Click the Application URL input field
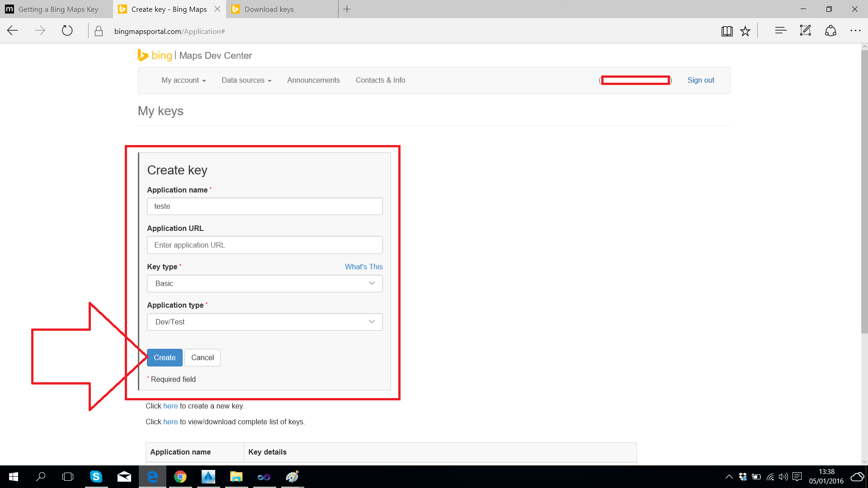Viewport: 868px width, 488px height. coord(264,245)
